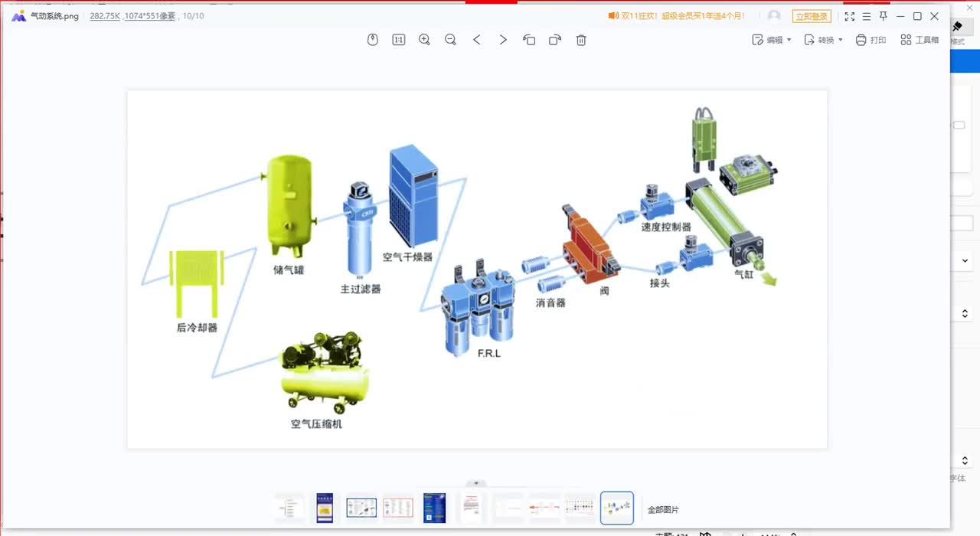Click the 接头 label in the image

tap(659, 283)
